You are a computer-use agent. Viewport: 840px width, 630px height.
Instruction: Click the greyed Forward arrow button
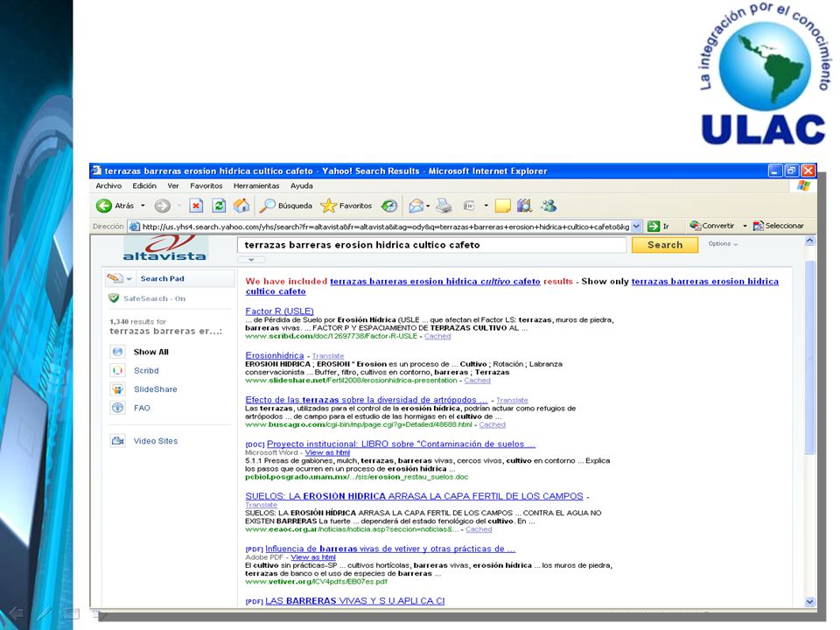tap(163, 206)
